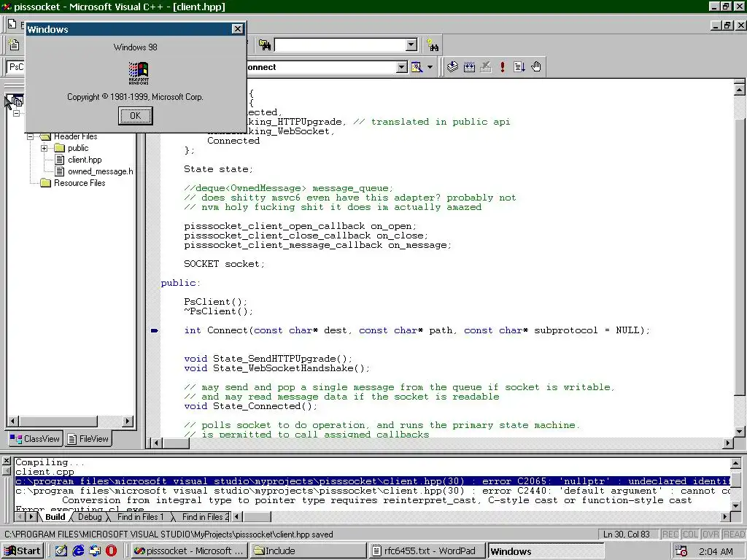Click OK in the Windows 98 dialog
747x560 pixels.
pyautogui.click(x=135, y=116)
